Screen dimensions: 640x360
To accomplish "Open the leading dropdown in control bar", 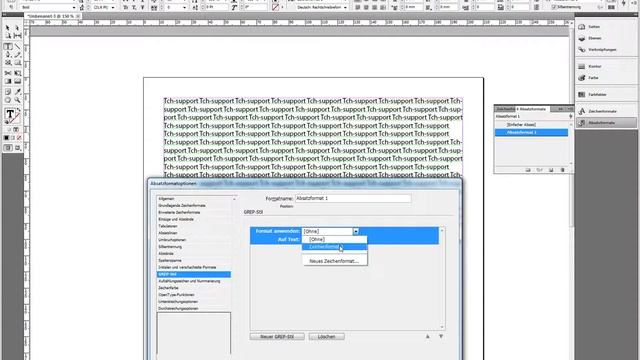I will coord(113,8).
